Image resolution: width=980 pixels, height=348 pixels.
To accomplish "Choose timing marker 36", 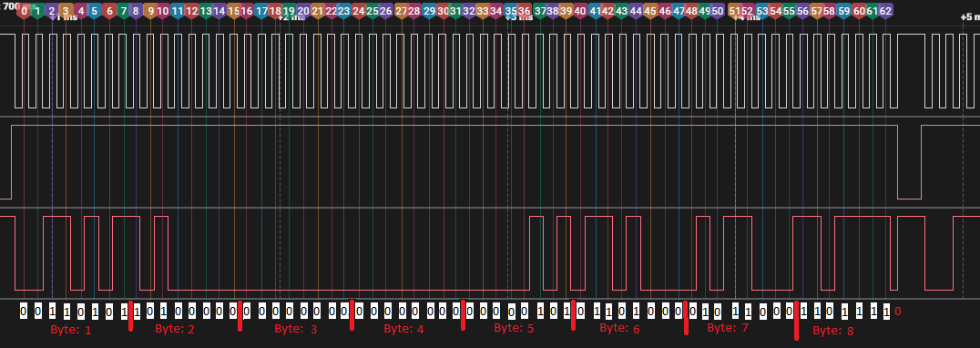I will 525,11.
